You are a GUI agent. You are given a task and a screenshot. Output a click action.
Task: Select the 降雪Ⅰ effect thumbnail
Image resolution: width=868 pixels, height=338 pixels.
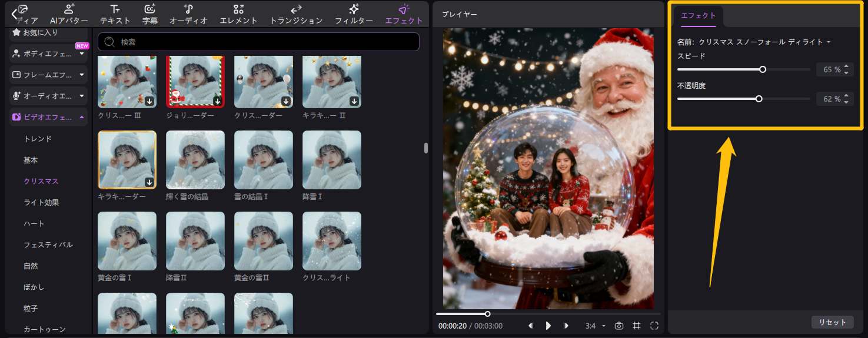pos(332,160)
